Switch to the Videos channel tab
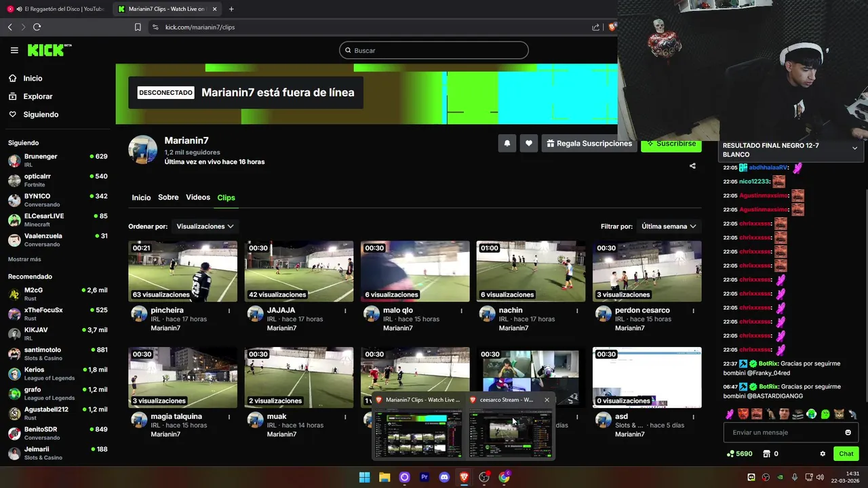The height and width of the screenshot is (488, 868). pyautogui.click(x=198, y=197)
